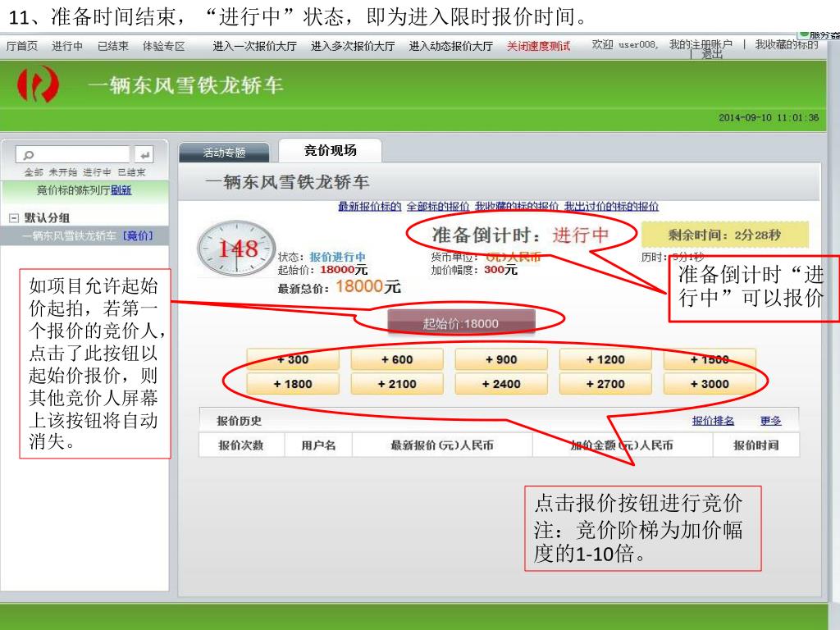Viewport: 840px width, 630px height.
Task: Switch to the 活动专题 tab
Action: click(x=224, y=152)
